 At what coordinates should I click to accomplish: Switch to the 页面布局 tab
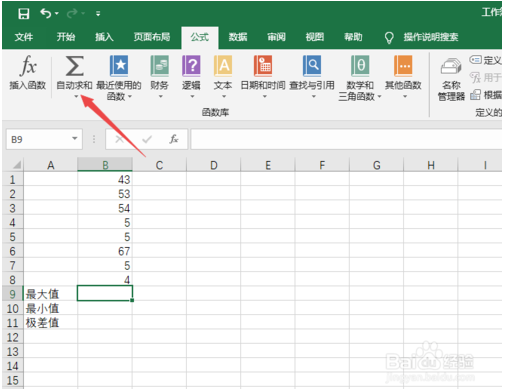point(152,37)
